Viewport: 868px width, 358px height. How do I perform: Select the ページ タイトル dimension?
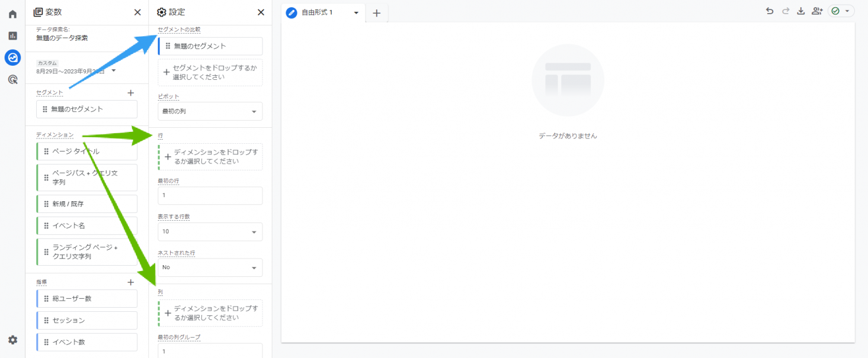tap(87, 151)
